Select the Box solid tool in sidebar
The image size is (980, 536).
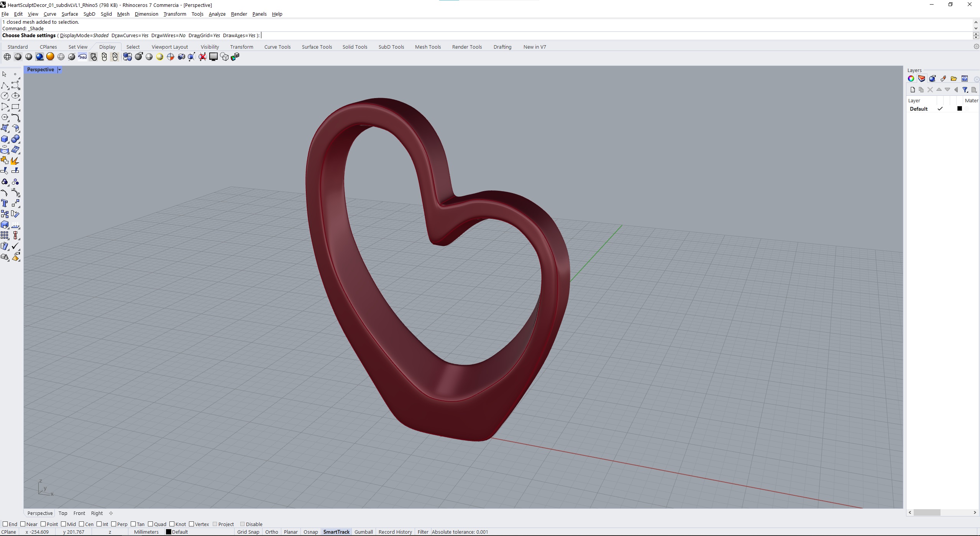tap(5, 139)
